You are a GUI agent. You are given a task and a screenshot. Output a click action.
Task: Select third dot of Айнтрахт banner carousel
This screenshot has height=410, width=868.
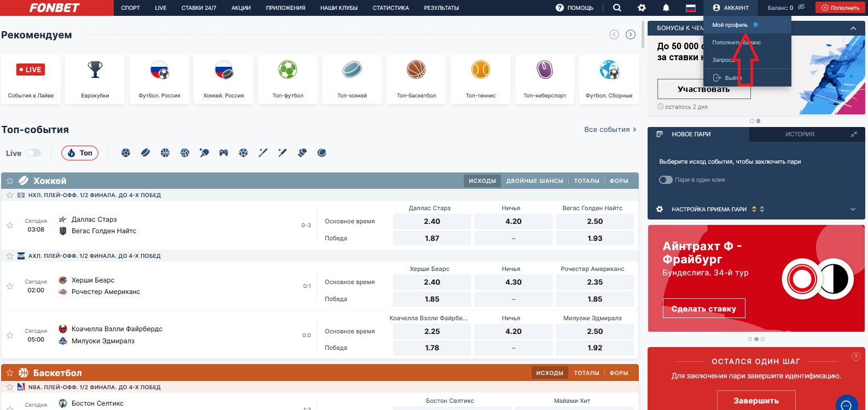(762, 339)
